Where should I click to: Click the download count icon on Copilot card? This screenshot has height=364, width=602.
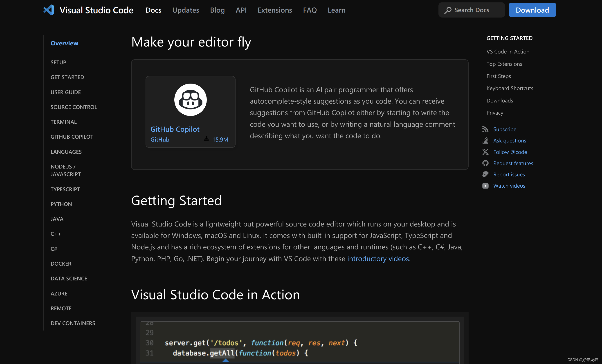207,139
